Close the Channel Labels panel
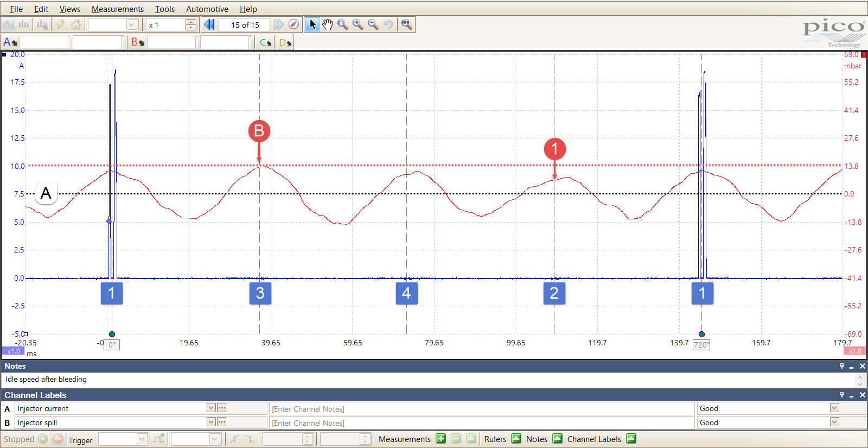The height and width of the screenshot is (448, 868). [x=862, y=395]
